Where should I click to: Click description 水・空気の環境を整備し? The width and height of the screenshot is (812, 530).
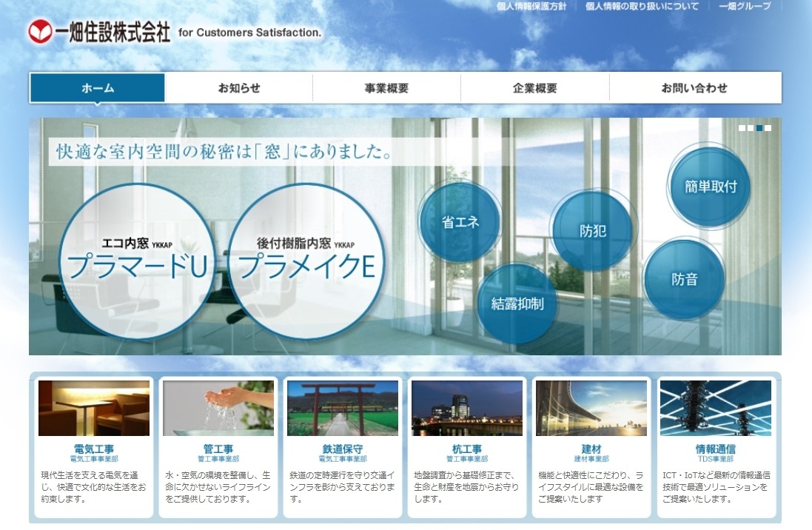218,487
